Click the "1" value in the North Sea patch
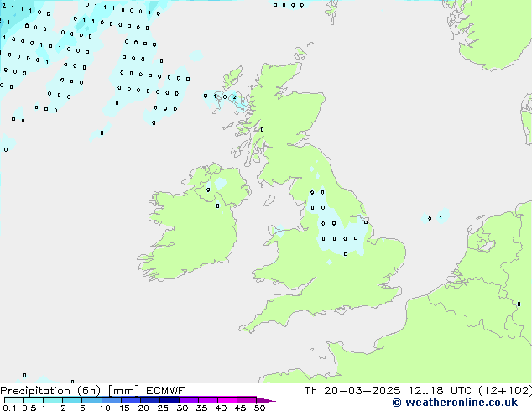Image resolution: width=532 pixels, height=411 pixels. point(441,218)
